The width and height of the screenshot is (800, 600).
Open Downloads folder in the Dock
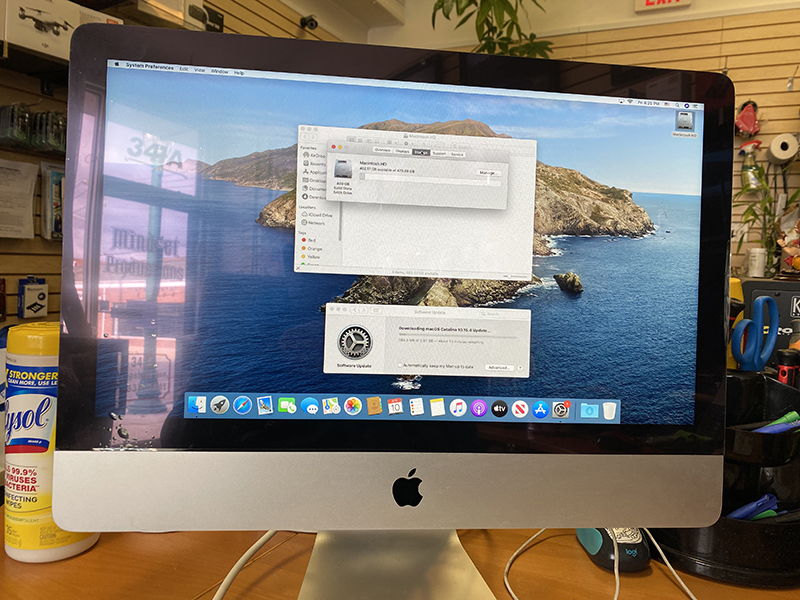click(589, 410)
